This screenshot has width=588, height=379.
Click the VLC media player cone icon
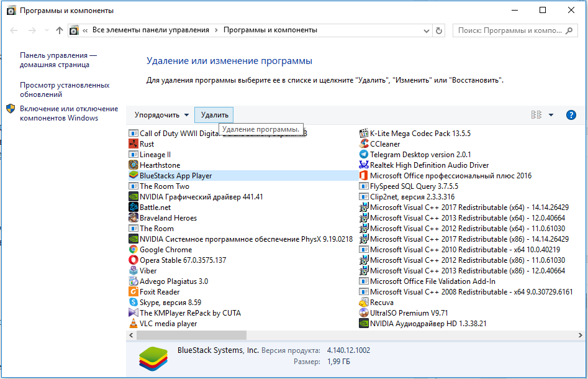(x=133, y=324)
